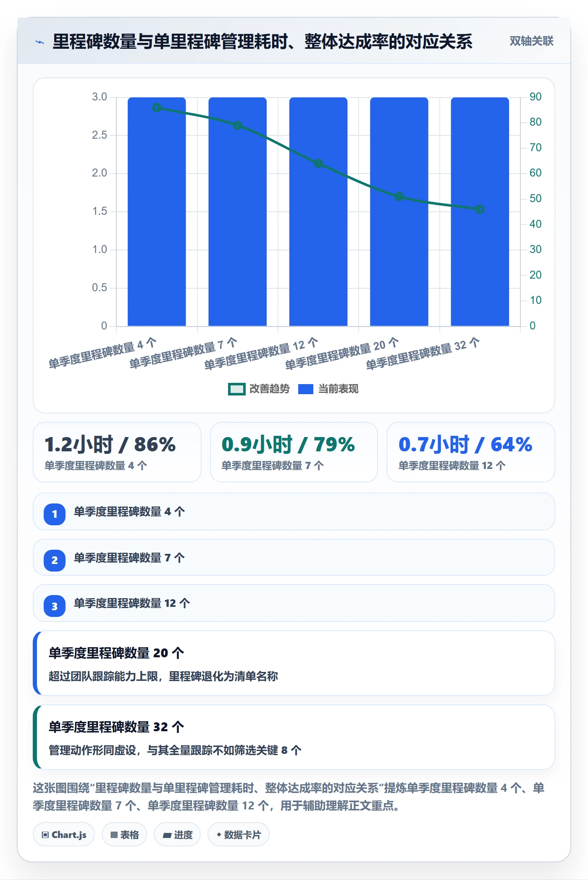Click the trend line point at 单季度里程碑数量 12 个
The width and height of the screenshot is (588, 880).
[x=318, y=163]
